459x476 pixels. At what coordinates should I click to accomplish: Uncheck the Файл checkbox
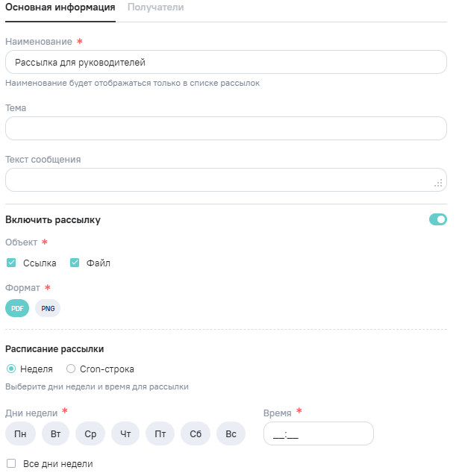pos(75,263)
